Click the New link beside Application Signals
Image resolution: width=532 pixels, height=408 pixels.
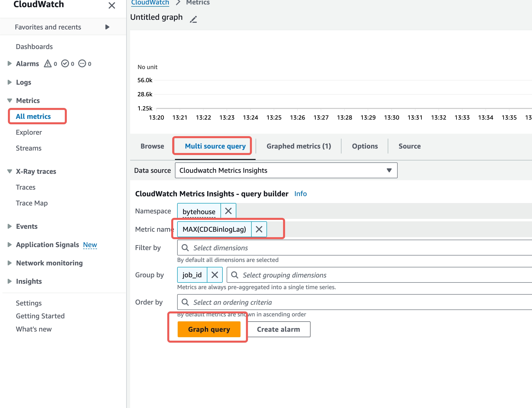[x=90, y=245]
